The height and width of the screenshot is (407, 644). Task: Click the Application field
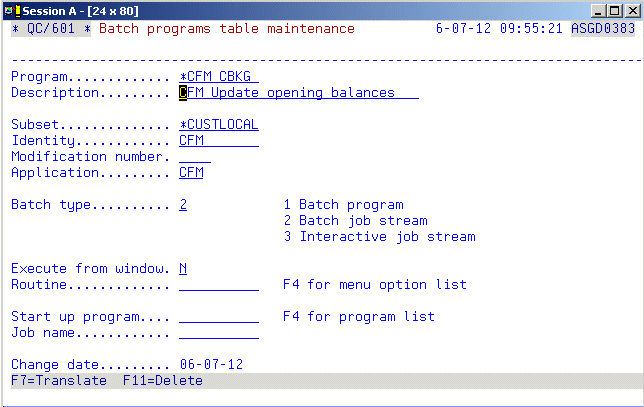191,173
